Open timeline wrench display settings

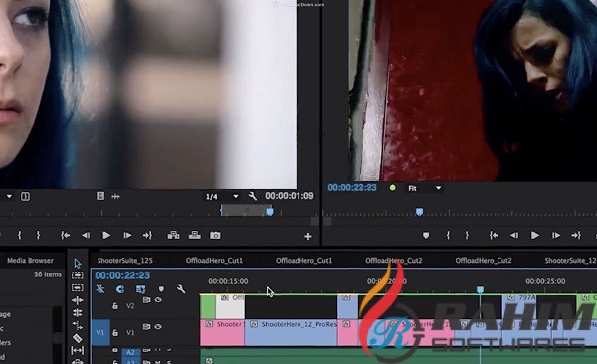tap(181, 289)
